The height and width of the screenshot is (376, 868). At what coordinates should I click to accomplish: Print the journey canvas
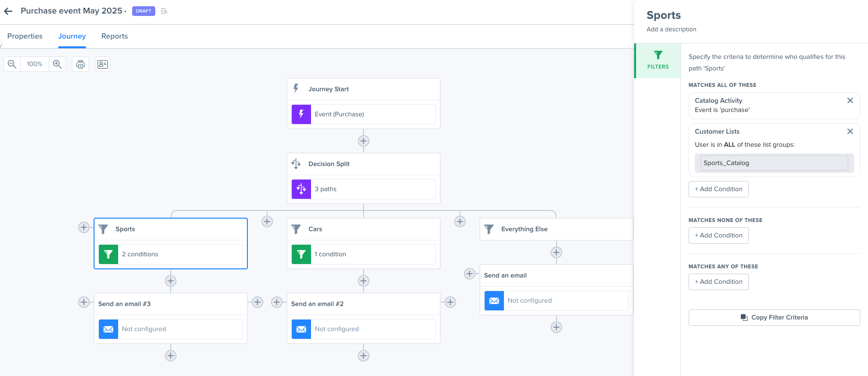tap(81, 64)
